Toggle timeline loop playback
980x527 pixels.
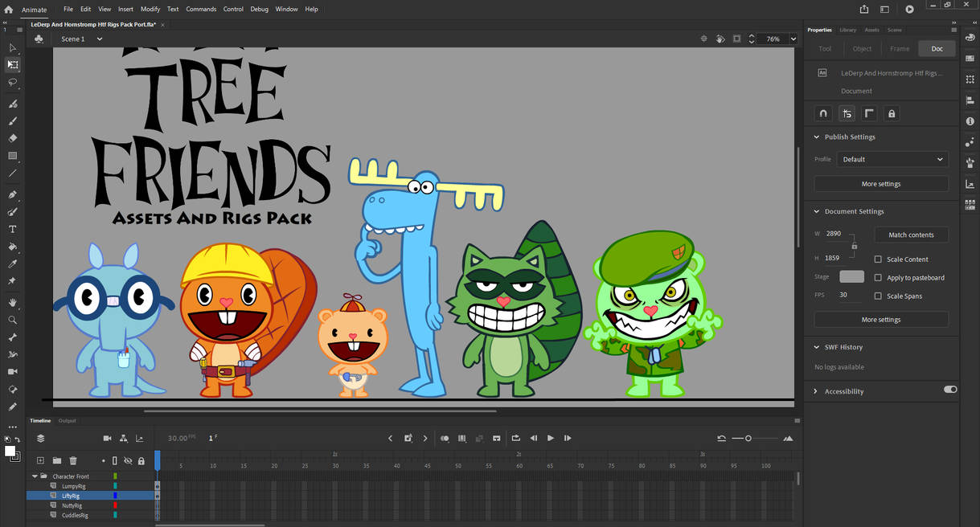click(x=515, y=439)
